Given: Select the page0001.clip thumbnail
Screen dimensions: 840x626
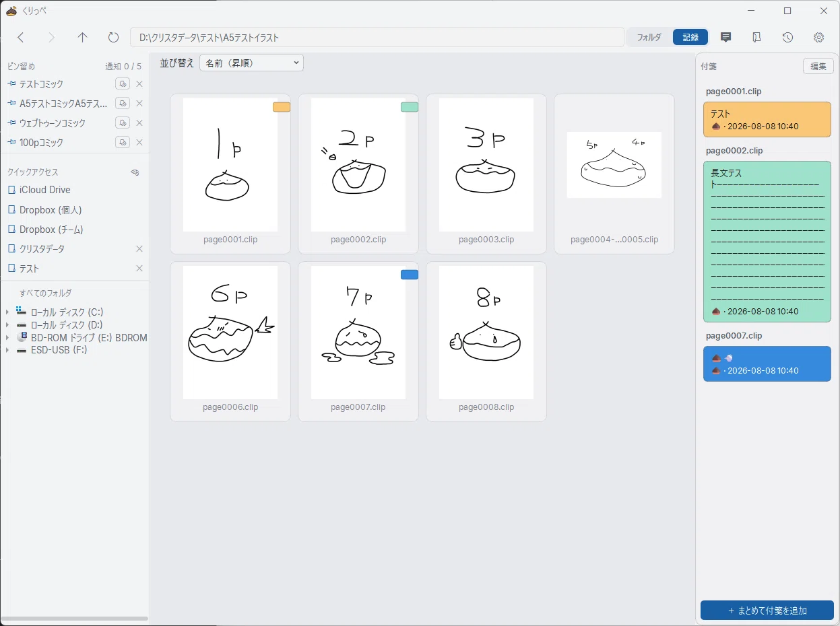Looking at the screenshot, I should click(x=230, y=174).
